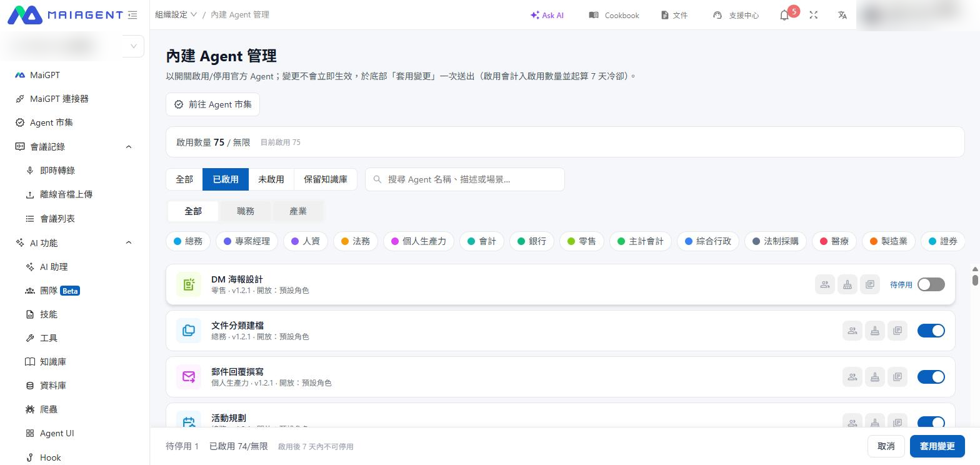Select the 職務 category tab
Image resolution: width=980 pixels, height=465 pixels.
(246, 211)
